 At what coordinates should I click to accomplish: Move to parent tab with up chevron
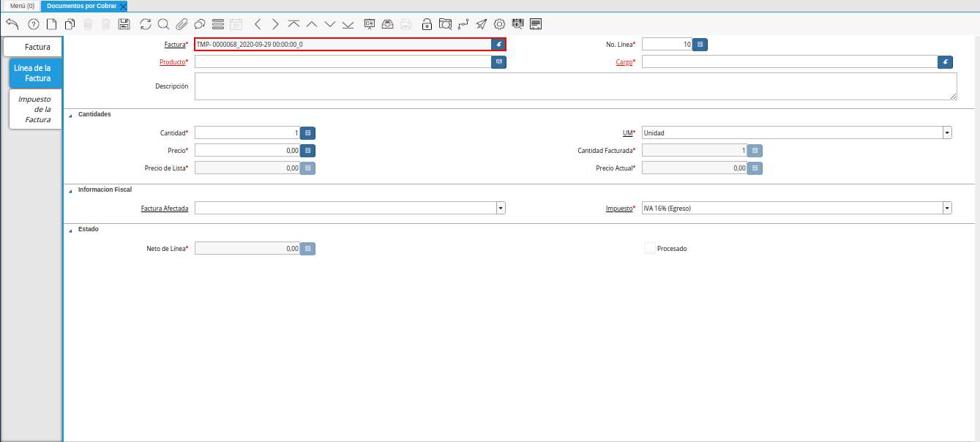pos(312,24)
